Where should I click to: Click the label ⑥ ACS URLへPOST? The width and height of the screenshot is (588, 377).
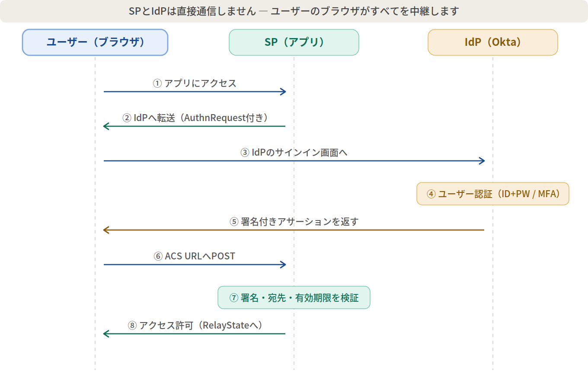tap(195, 256)
